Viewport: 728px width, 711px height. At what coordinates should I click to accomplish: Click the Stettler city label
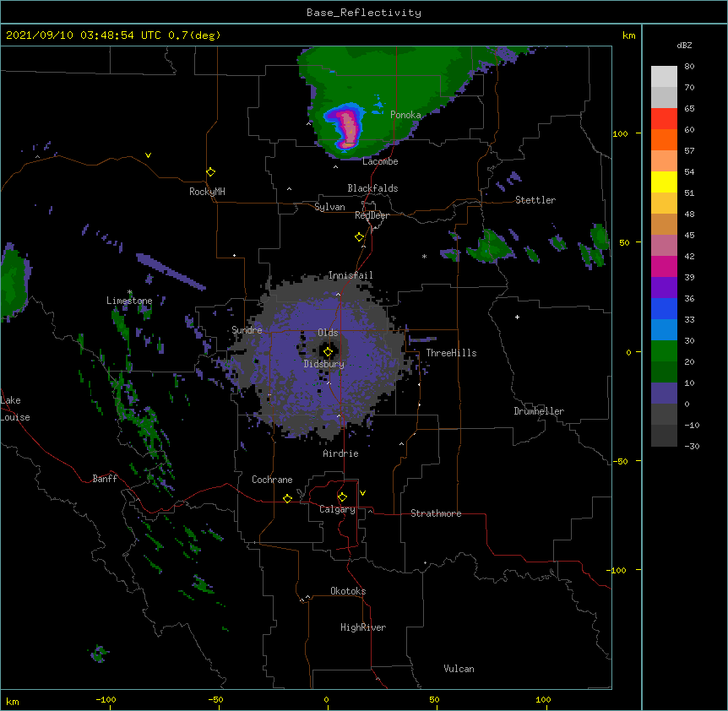(535, 200)
